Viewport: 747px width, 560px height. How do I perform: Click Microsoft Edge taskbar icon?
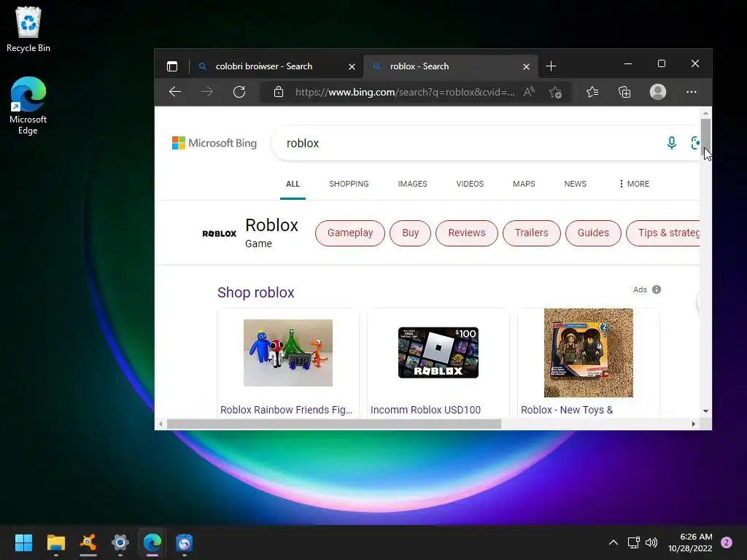tap(152, 542)
